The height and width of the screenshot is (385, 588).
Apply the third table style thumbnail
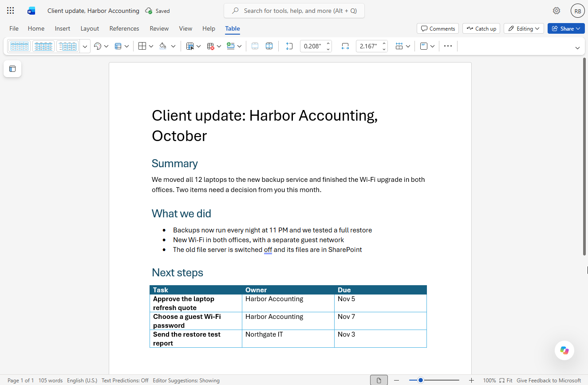pos(67,46)
